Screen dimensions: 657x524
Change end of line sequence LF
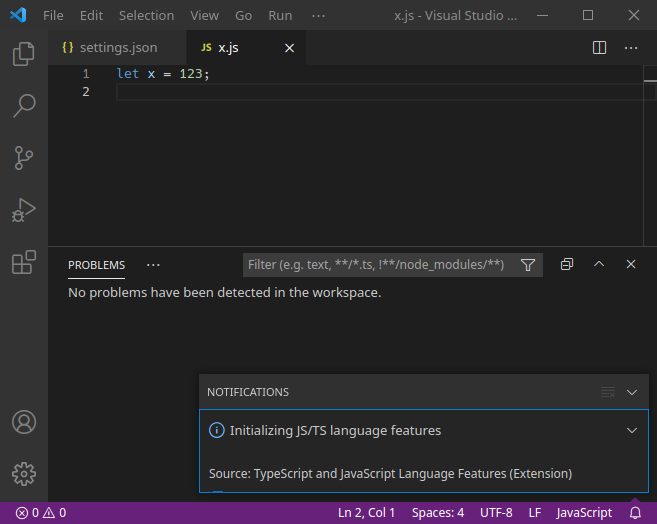coord(535,513)
